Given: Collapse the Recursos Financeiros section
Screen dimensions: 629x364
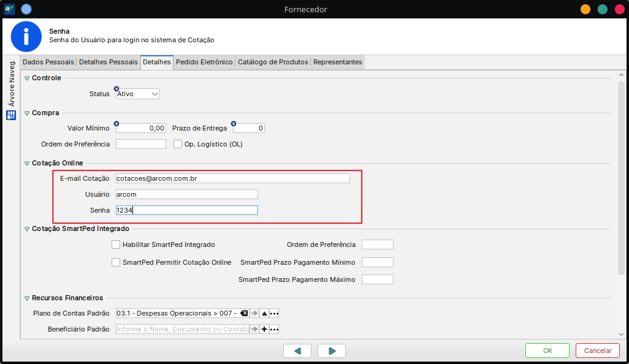Looking at the screenshot, I should point(26,298).
